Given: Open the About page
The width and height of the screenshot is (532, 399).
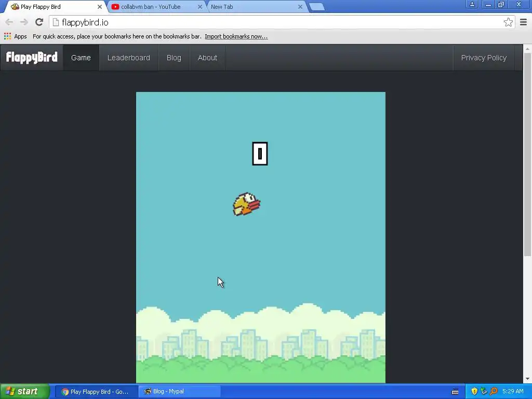Looking at the screenshot, I should (207, 58).
